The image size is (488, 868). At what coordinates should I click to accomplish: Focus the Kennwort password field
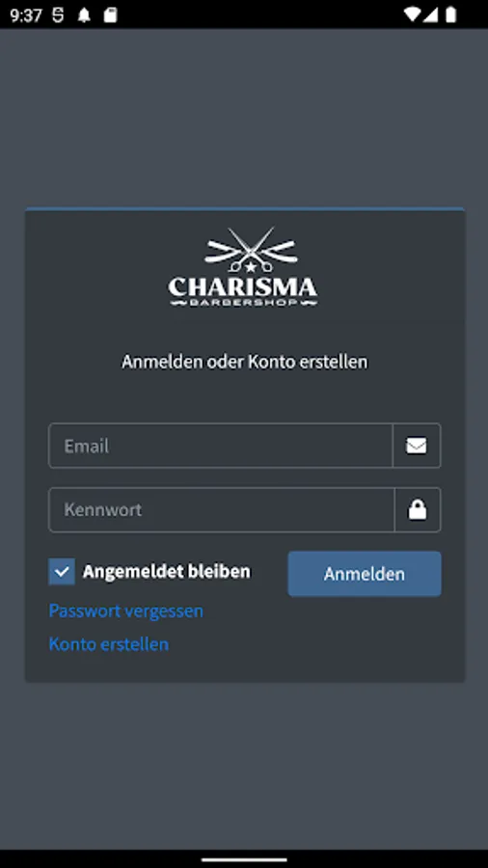[221, 510]
